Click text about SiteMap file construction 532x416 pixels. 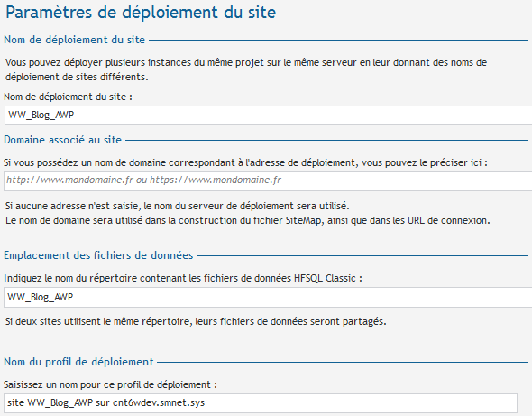(x=248, y=220)
